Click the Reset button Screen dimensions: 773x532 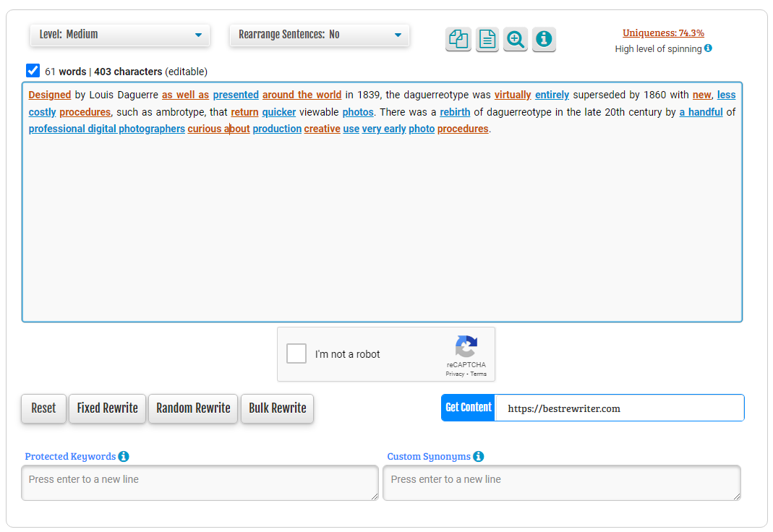(43, 408)
